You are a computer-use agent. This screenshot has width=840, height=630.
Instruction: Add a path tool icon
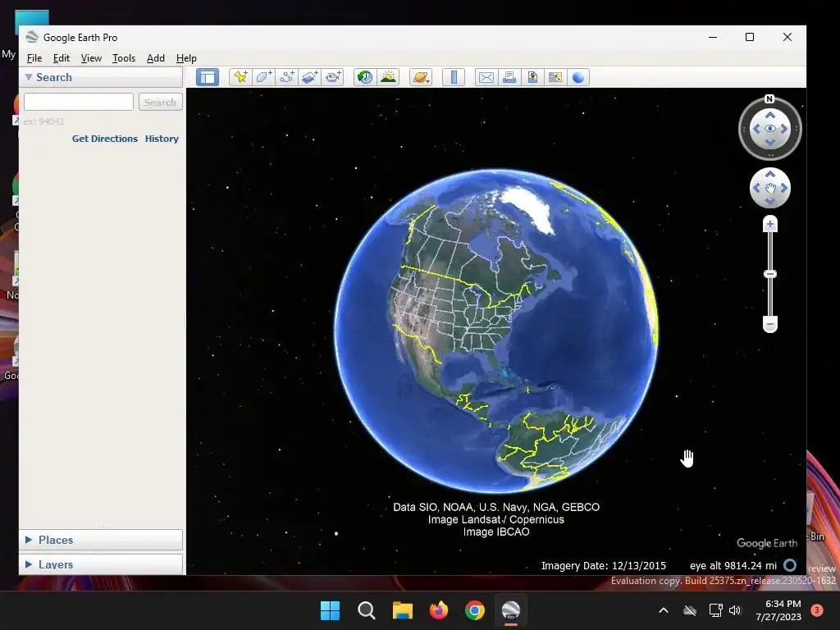tap(286, 77)
